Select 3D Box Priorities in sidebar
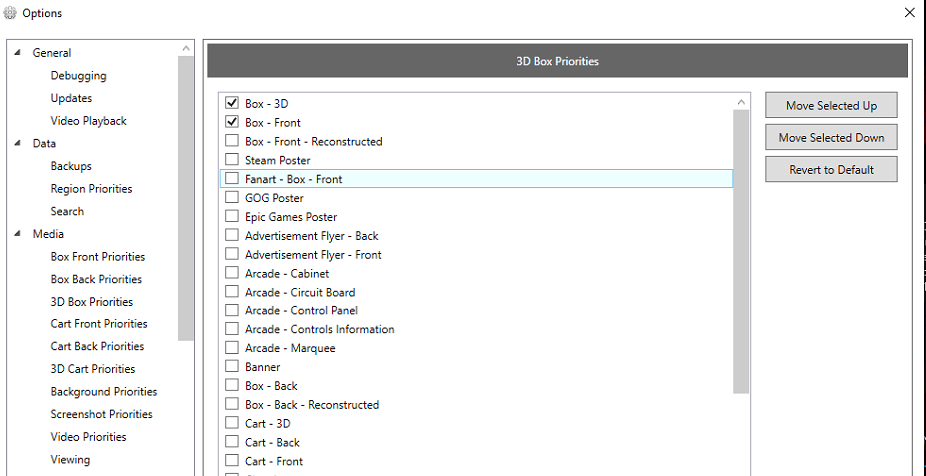 [x=92, y=302]
